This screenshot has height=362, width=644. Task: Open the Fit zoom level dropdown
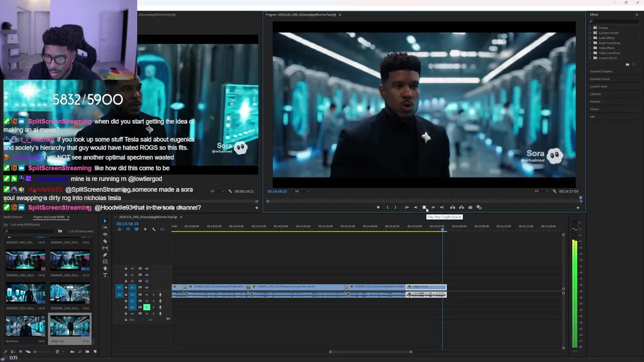coord(301,191)
